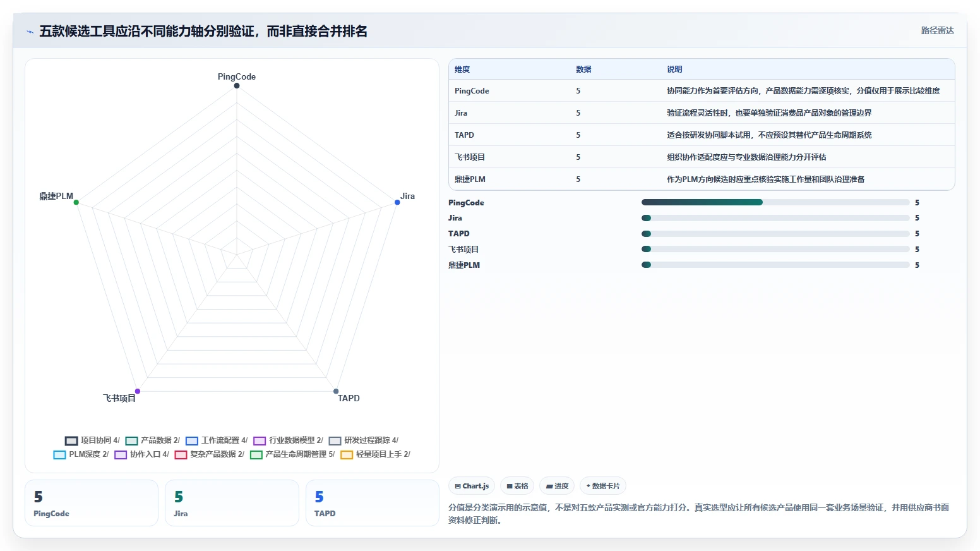Toggle the 产品数据 legend series
The image size is (980, 551).
tap(153, 440)
